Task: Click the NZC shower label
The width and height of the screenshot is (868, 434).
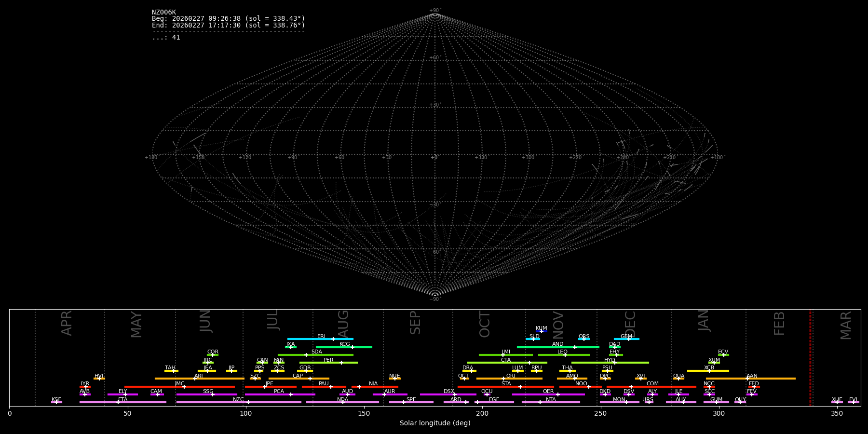Action: click(x=239, y=400)
